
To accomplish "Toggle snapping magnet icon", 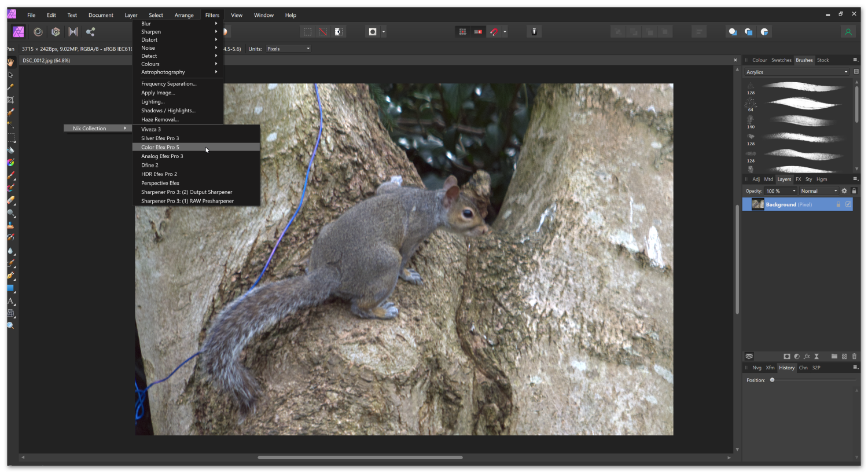I will (494, 32).
